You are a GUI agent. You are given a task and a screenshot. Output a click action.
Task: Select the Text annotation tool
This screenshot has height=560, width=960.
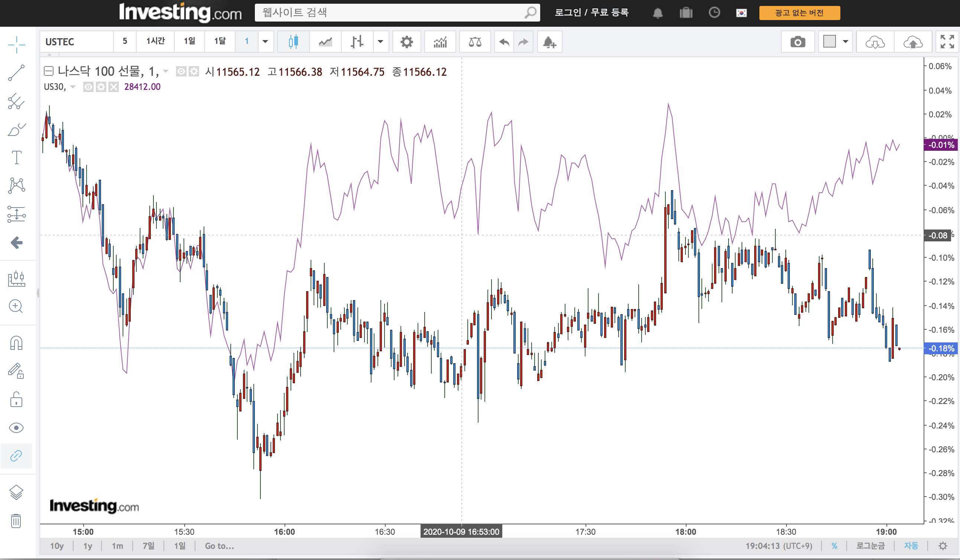[16, 157]
